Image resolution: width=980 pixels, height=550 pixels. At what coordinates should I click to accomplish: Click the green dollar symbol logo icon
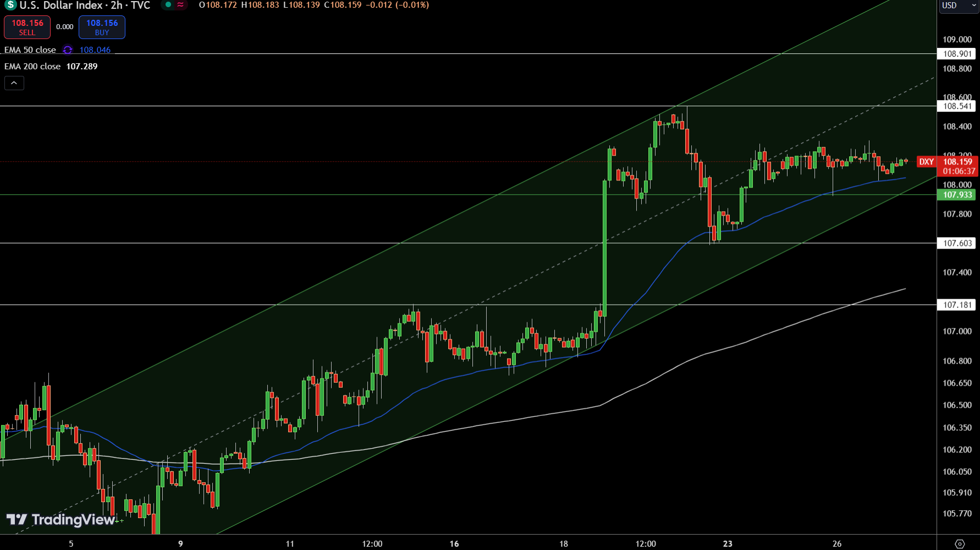(x=10, y=5)
